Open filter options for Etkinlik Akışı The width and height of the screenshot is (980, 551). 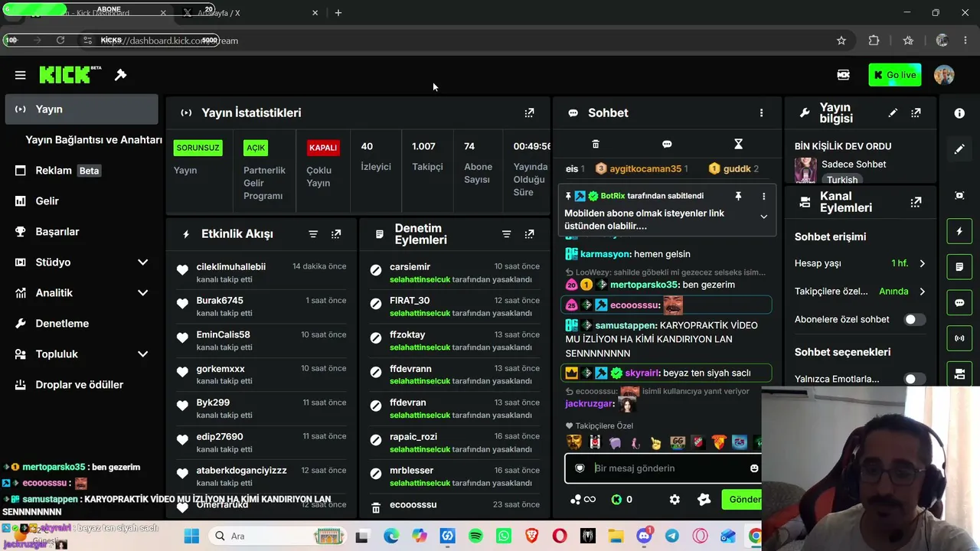313,234
